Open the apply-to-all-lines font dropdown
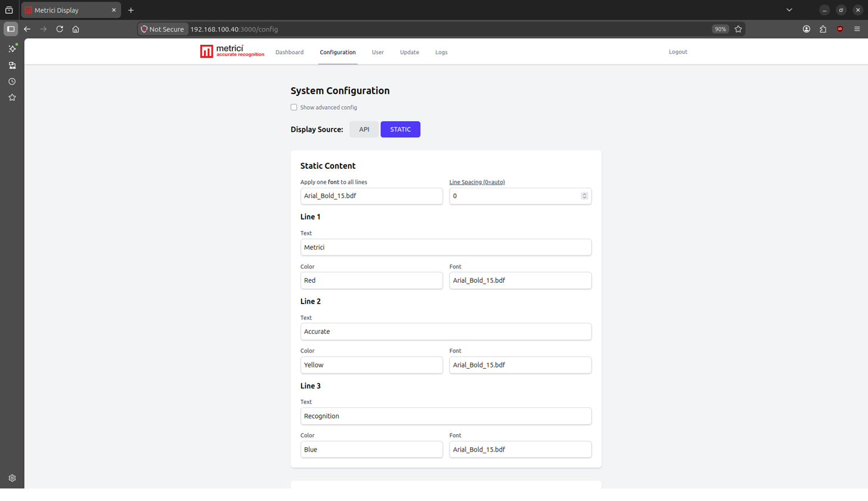The width and height of the screenshot is (868, 501). [371, 196]
